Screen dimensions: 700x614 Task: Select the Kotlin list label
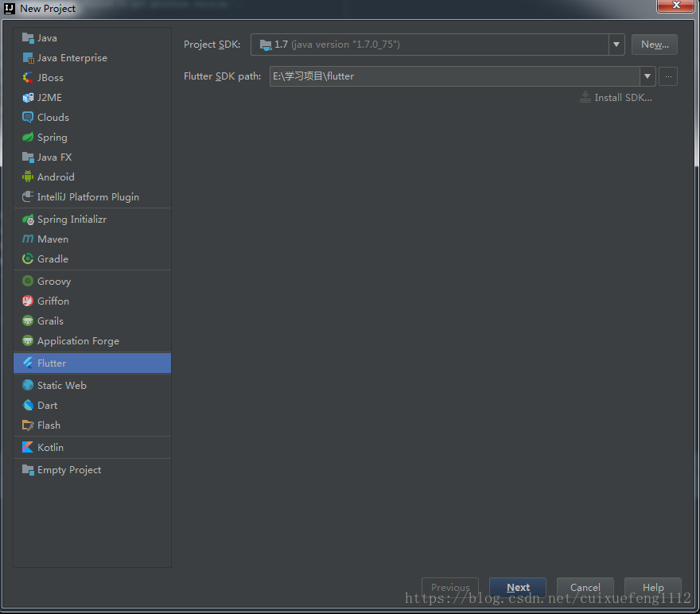pyautogui.click(x=50, y=447)
